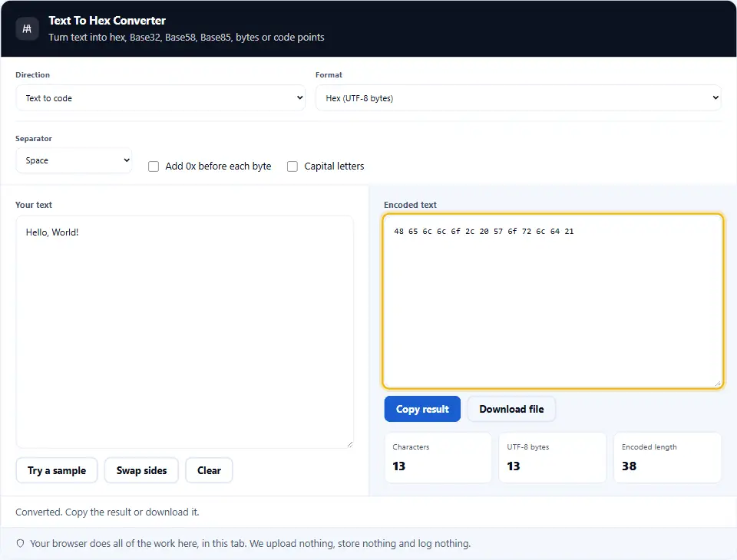Click the 'Direction' field label
The width and height of the screenshot is (737, 560).
(x=32, y=74)
